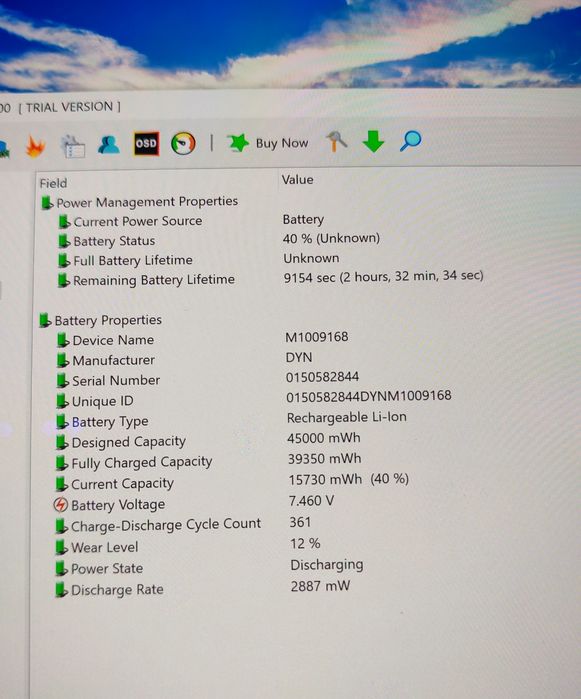Open the blue magnifier search icon
The image size is (581, 699).
click(x=410, y=141)
